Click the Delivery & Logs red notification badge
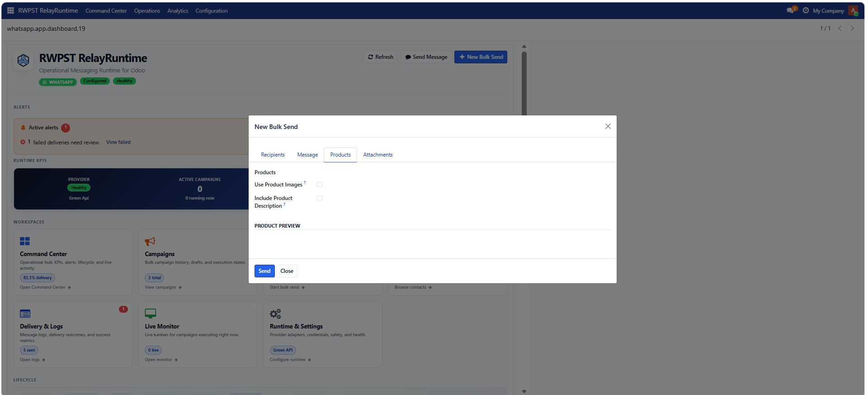Screen dimensions: 868x395 point(123,309)
